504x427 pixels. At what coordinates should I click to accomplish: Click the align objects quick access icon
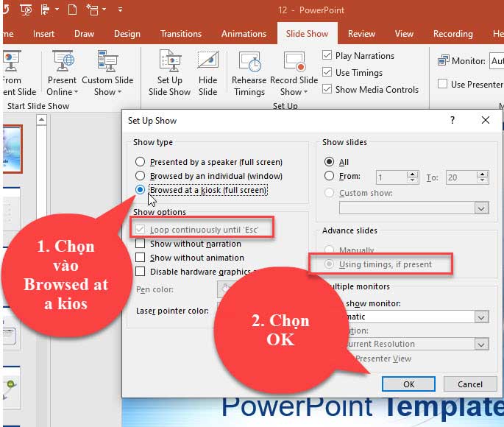[x=46, y=10]
